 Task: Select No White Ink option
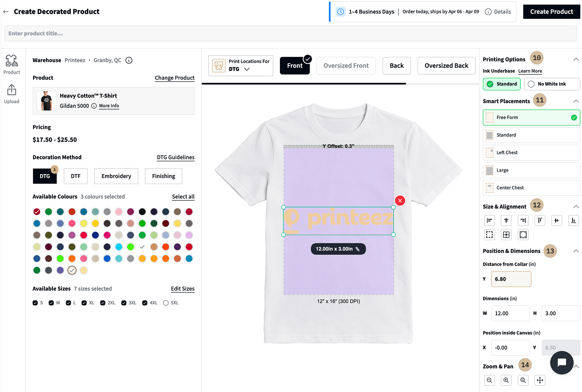click(x=552, y=84)
